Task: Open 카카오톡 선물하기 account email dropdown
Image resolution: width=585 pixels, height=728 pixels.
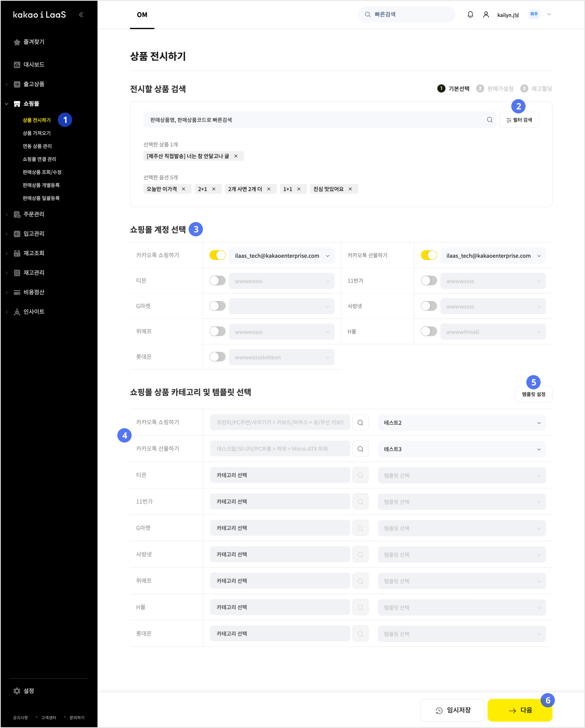Action: [493, 256]
